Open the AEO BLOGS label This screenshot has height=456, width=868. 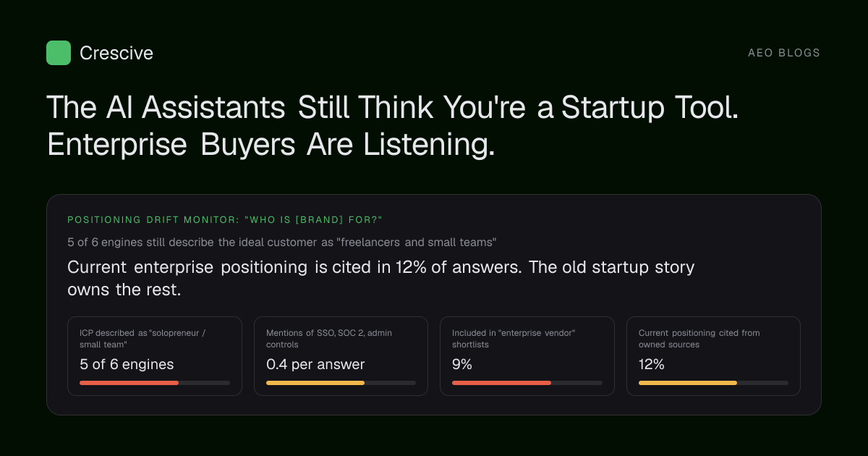coord(784,53)
